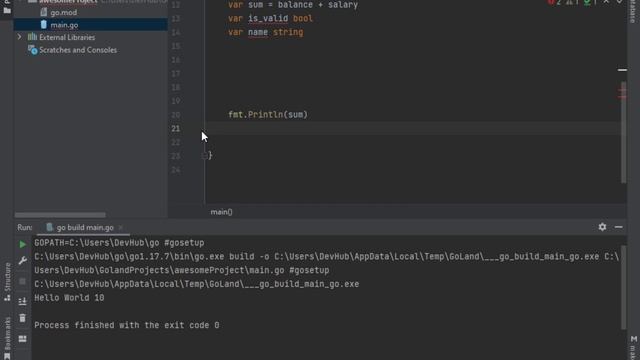Image resolution: width=640 pixels, height=360 pixels.
Task: Click the Run: label of tool window
Action: 24,228
